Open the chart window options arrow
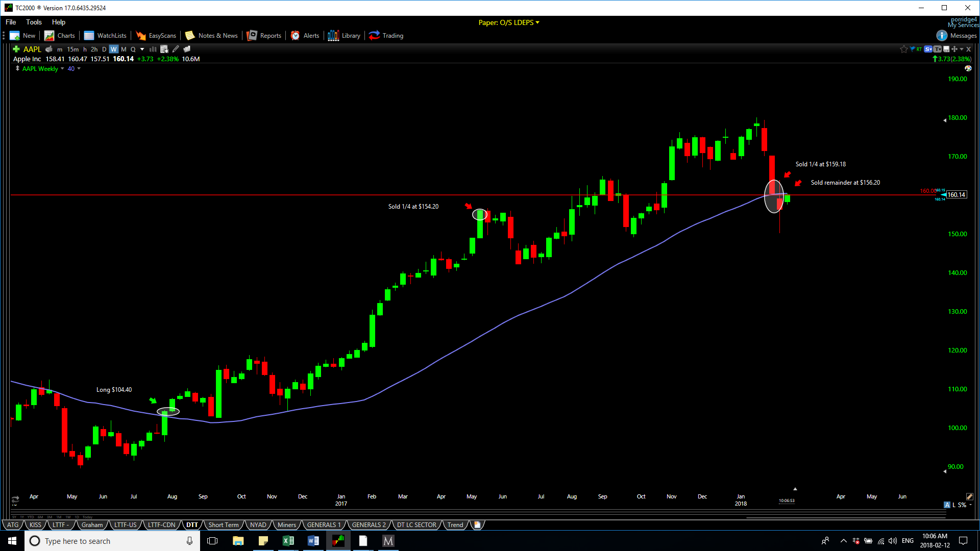The width and height of the screenshot is (980, 551). click(x=962, y=49)
